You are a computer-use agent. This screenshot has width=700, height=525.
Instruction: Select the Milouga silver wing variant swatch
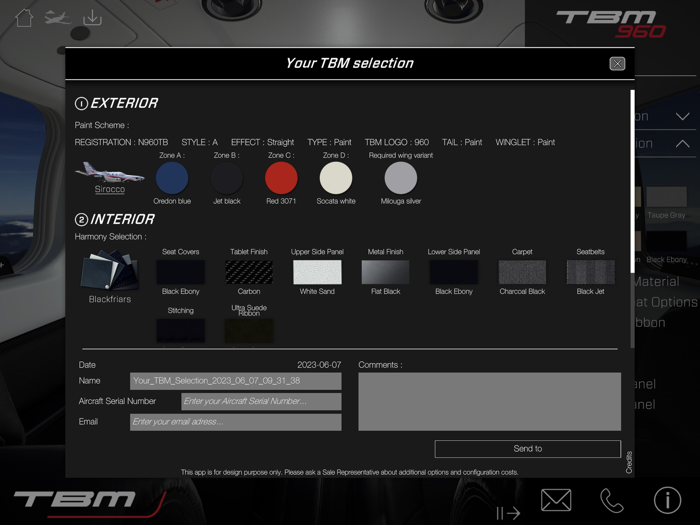tap(401, 178)
